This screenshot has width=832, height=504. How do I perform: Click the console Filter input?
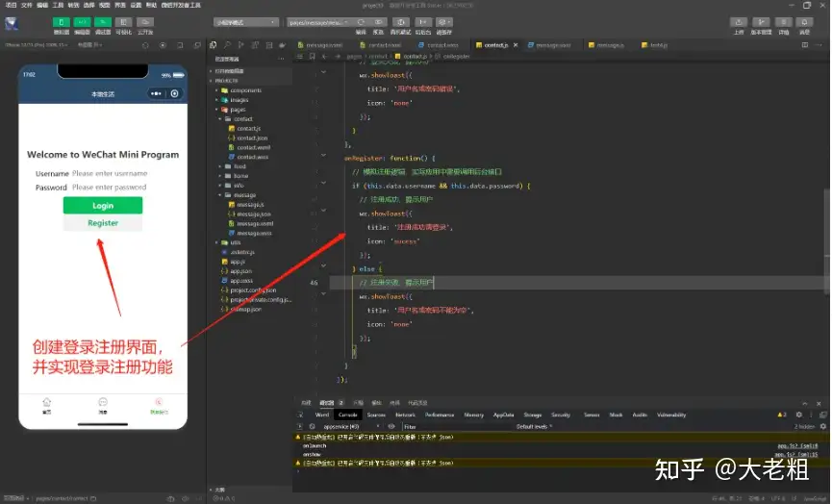coord(456,426)
